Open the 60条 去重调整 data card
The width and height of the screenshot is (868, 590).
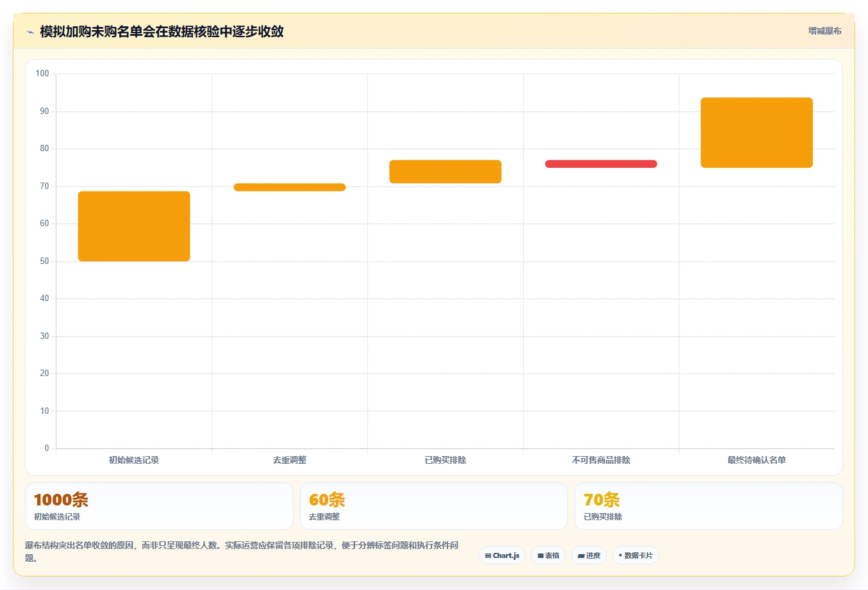[434, 506]
